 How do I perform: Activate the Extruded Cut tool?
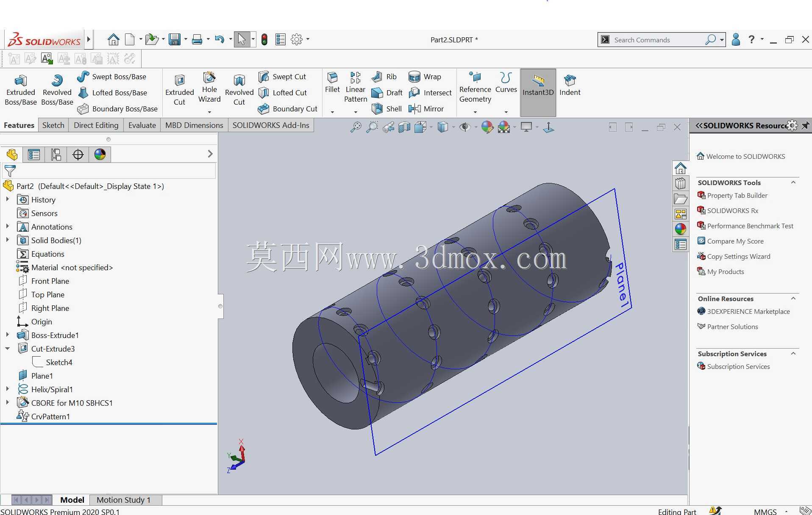click(x=179, y=90)
